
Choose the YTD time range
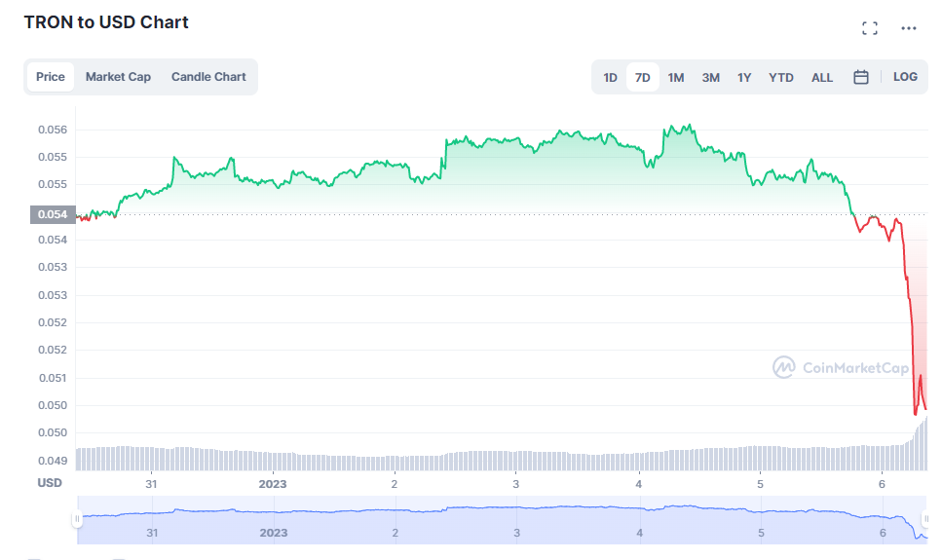781,78
